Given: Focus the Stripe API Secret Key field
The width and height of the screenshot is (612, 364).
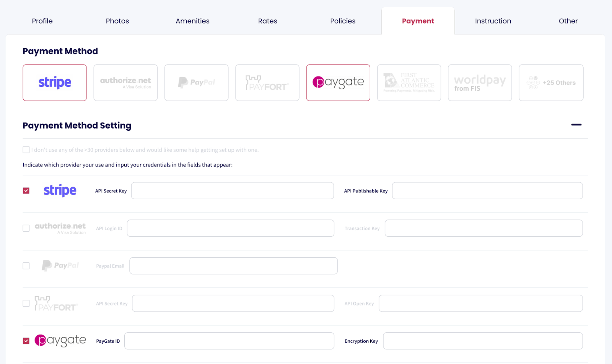Looking at the screenshot, I should tap(233, 191).
